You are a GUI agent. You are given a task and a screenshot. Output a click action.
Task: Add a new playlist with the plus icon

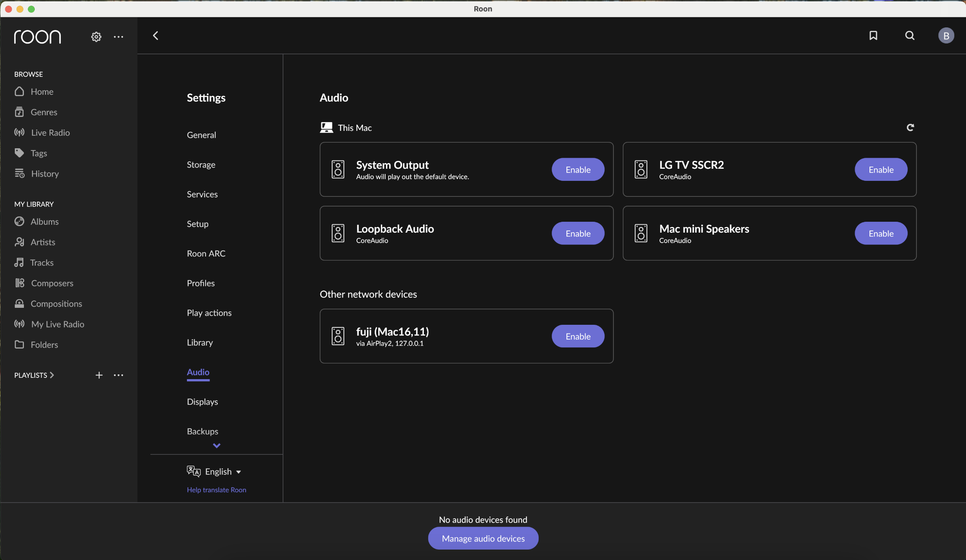(x=99, y=375)
